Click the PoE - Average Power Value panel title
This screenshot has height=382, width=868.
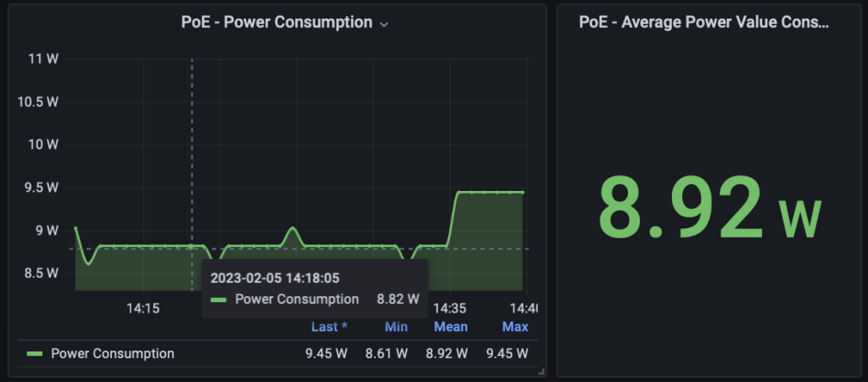tap(703, 23)
